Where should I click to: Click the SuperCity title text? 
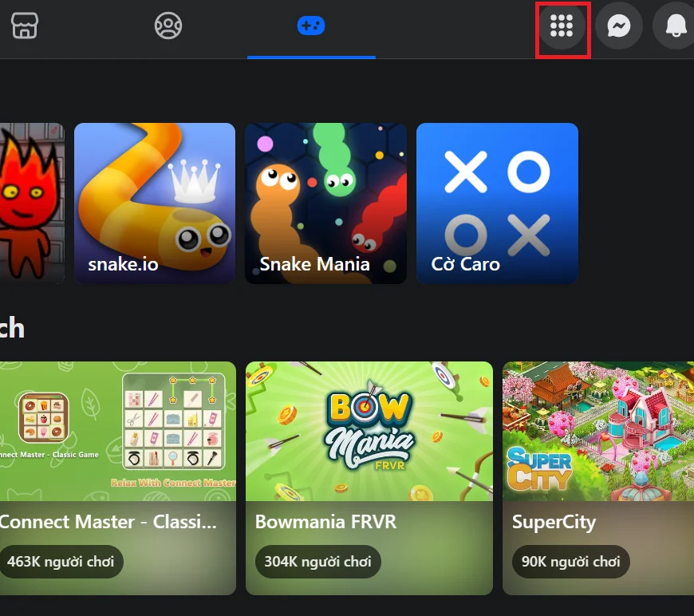pos(554,522)
